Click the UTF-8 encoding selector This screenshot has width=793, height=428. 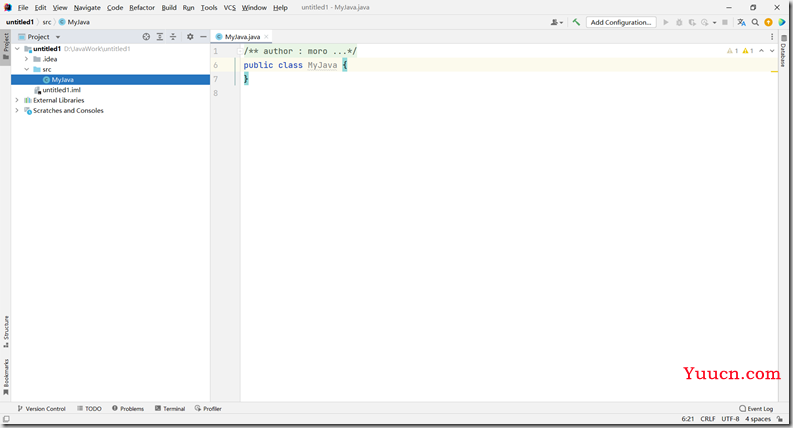tap(730, 419)
